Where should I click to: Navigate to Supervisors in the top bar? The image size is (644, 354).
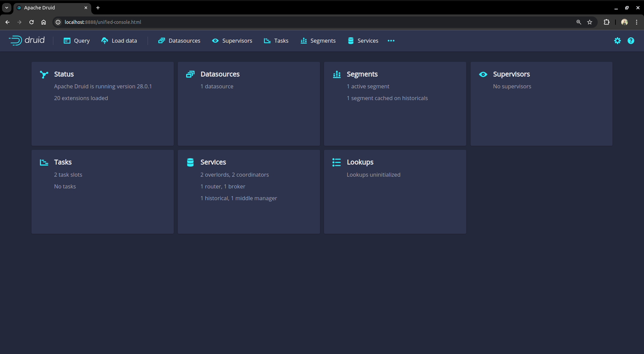pos(232,41)
